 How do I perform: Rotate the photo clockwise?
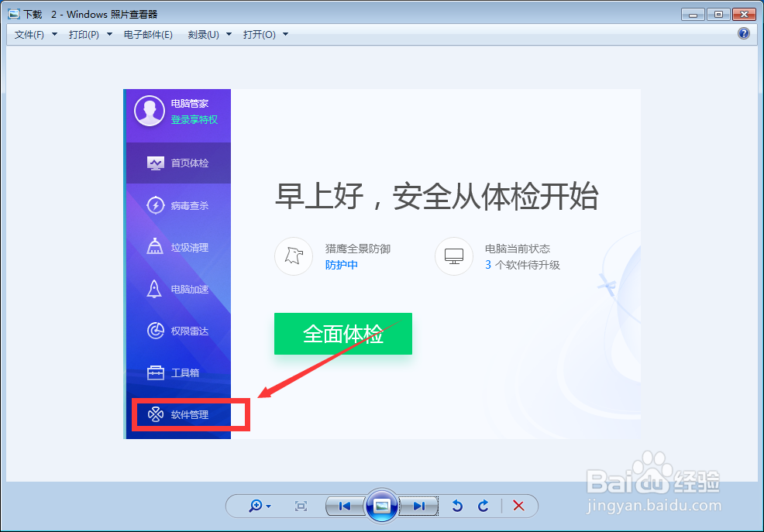483,506
